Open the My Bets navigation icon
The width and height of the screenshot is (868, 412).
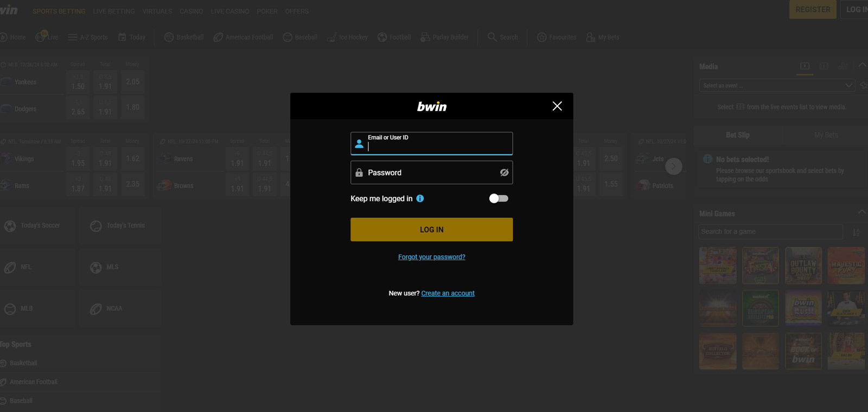(x=591, y=37)
